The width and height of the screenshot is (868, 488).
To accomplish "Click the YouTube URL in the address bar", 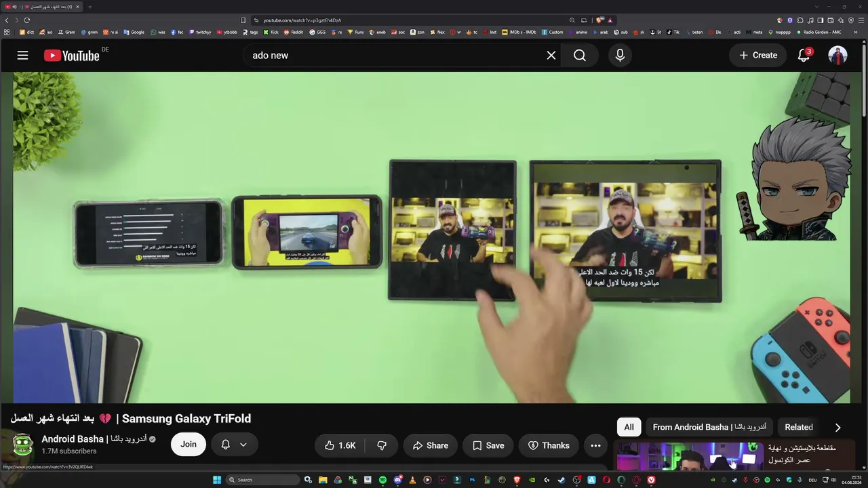I will [302, 20].
